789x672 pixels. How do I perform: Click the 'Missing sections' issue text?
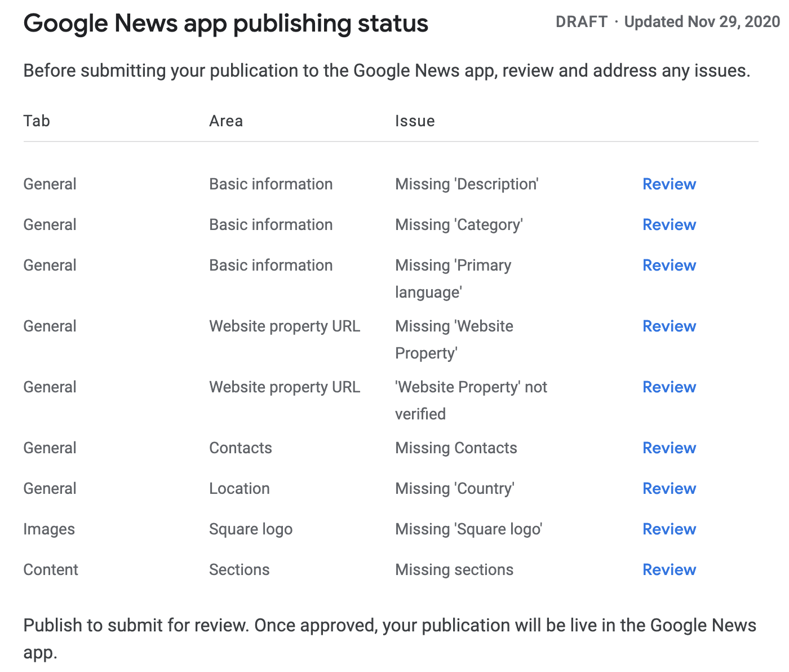click(x=454, y=569)
